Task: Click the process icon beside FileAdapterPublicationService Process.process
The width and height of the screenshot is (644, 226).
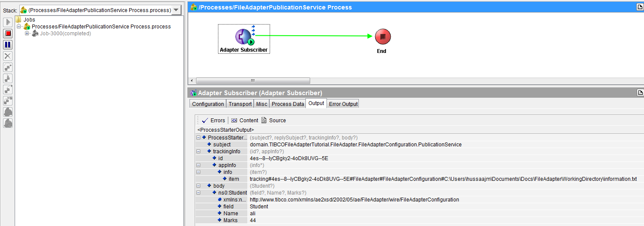Action: coord(27,27)
